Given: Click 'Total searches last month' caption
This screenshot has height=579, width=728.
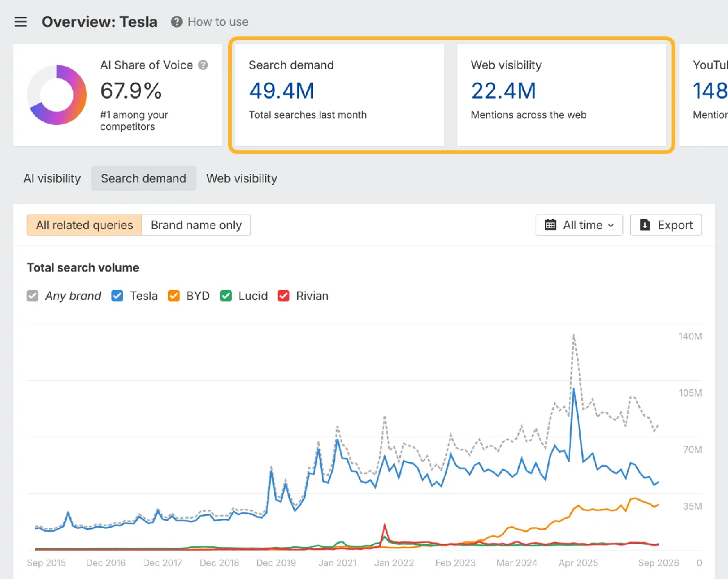Looking at the screenshot, I should [308, 115].
